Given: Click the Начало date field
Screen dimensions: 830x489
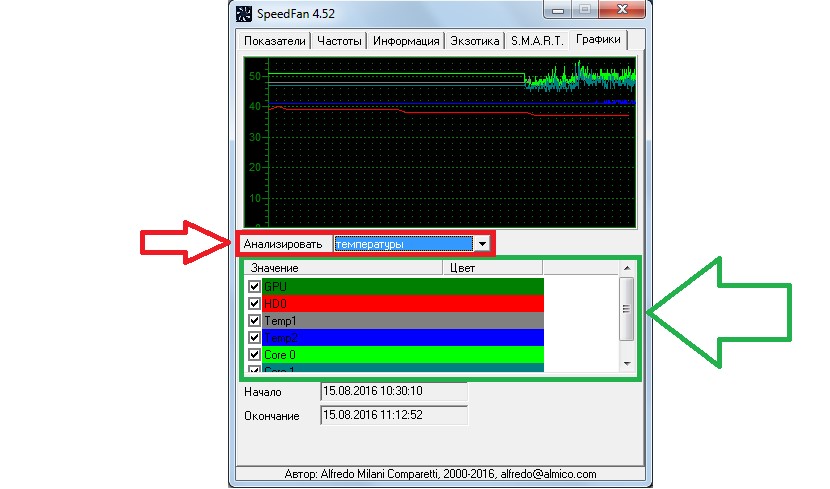Looking at the screenshot, I should 394,391.
